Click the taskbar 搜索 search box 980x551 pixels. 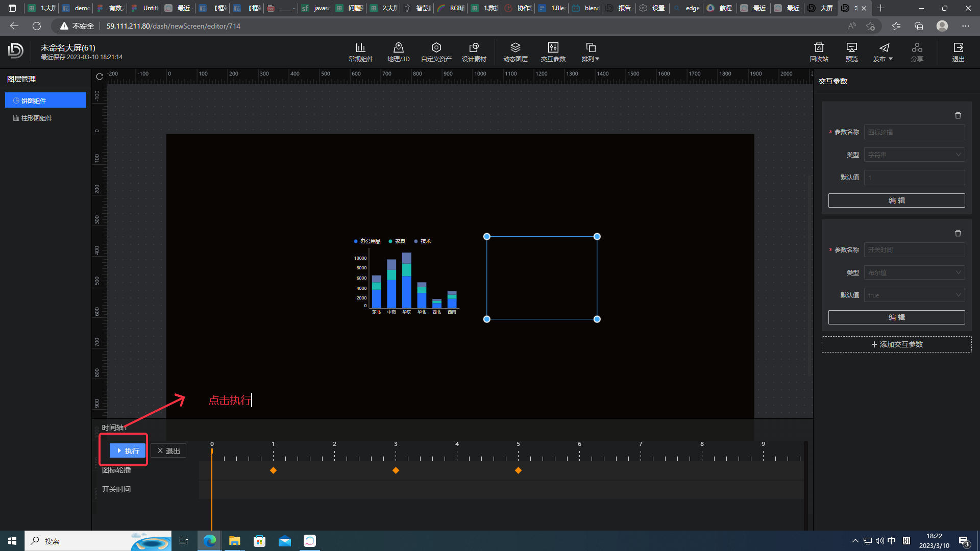98,541
